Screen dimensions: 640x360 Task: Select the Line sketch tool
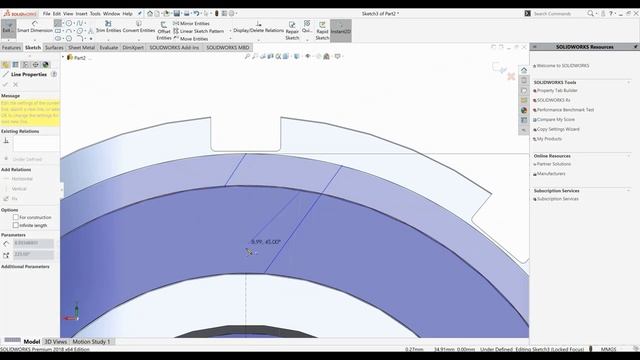[x=58, y=23]
